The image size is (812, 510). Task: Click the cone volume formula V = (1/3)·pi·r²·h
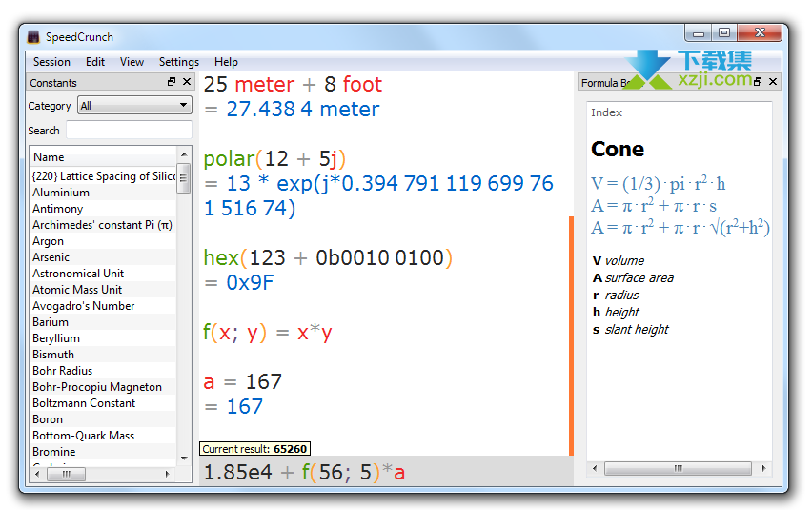[659, 183]
